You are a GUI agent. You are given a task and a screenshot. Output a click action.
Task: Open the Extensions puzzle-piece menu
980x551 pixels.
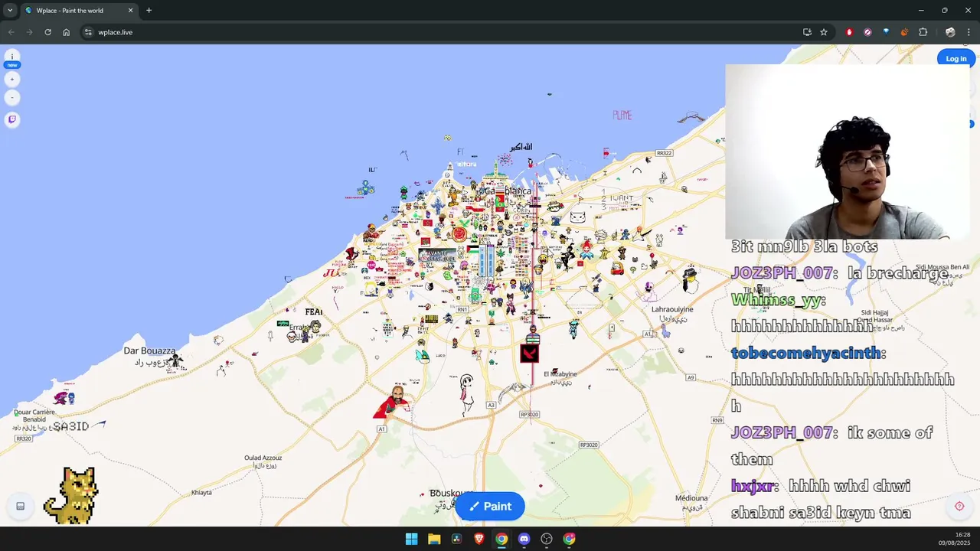(x=923, y=32)
